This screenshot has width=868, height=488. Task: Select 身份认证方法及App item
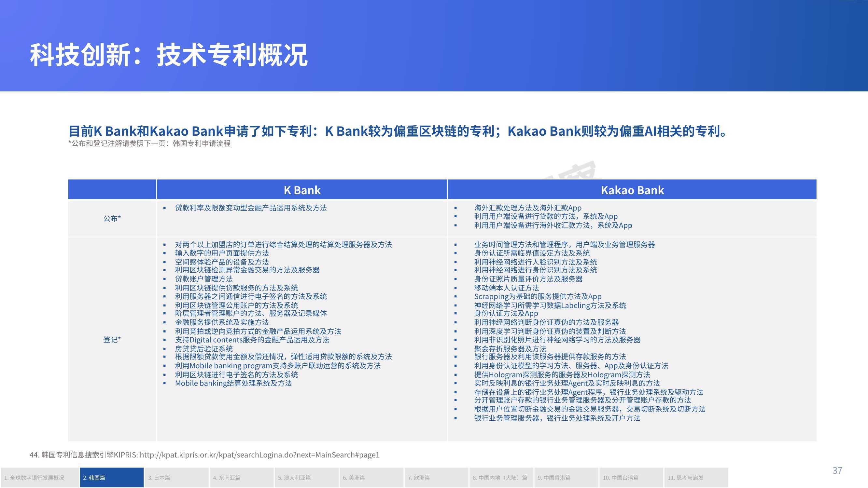coord(506,313)
